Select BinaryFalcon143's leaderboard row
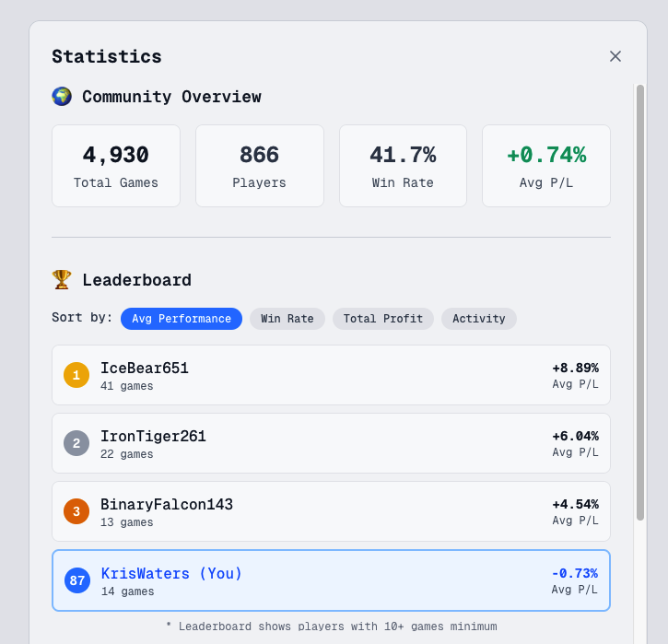 click(331, 511)
